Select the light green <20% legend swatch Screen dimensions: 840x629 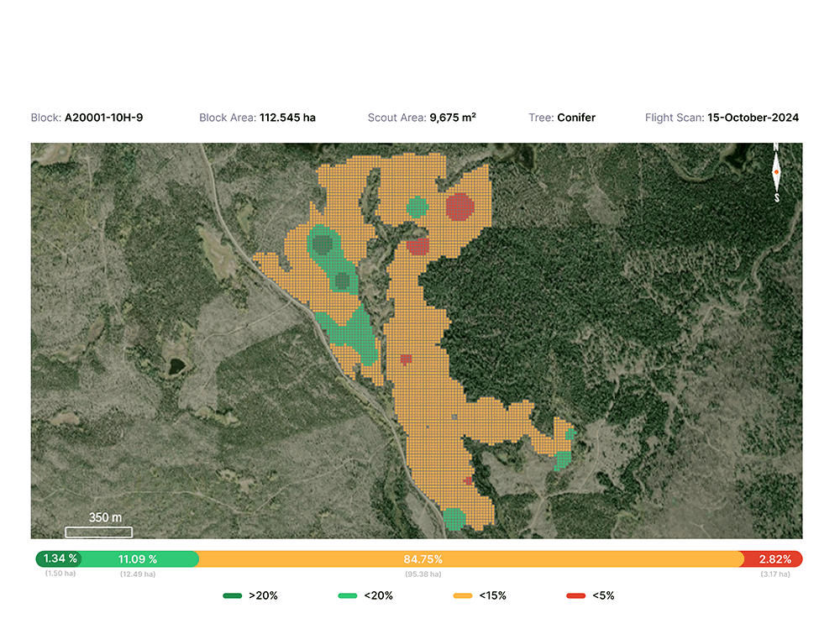pos(347,595)
